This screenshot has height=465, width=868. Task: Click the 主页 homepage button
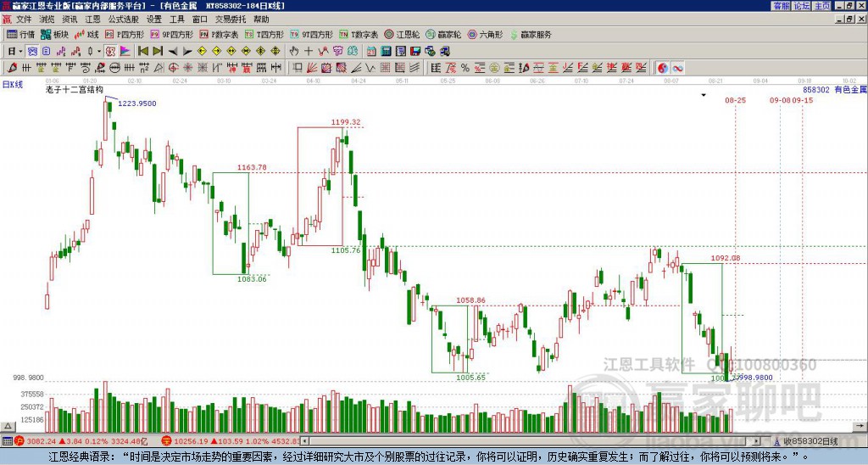point(821,6)
